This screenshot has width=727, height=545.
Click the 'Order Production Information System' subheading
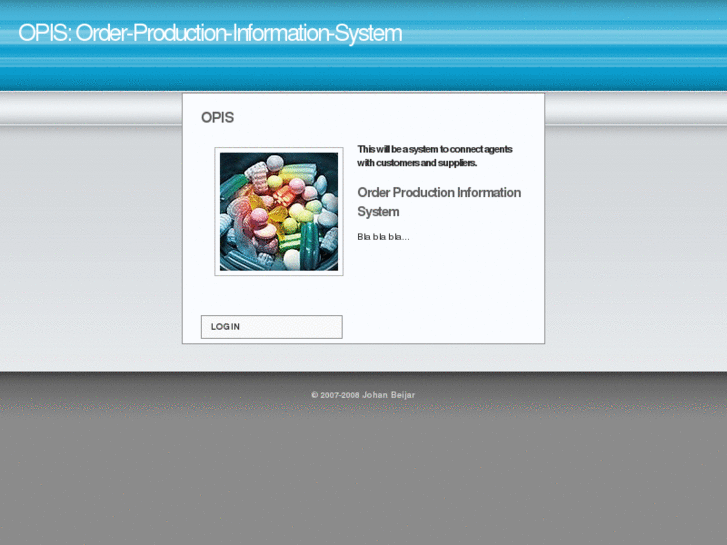(439, 202)
